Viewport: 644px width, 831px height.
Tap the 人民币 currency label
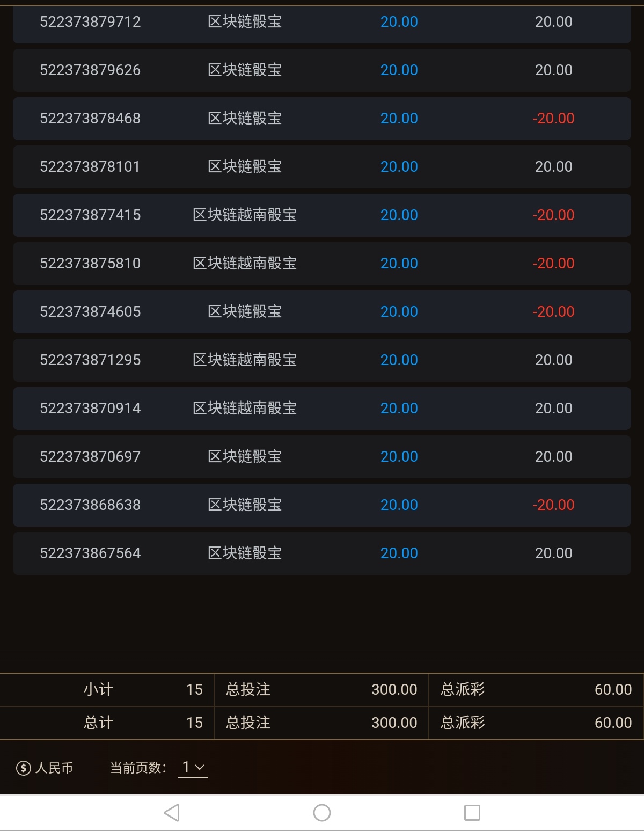[x=54, y=768]
